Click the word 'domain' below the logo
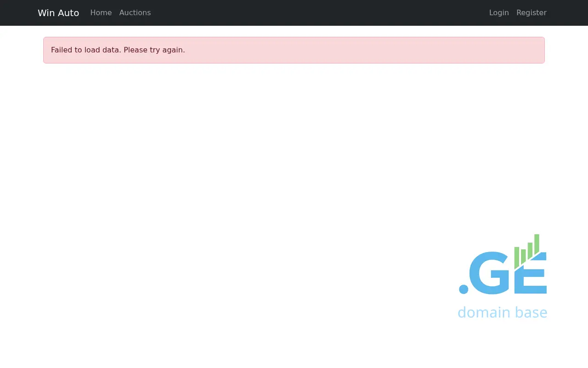Image resolution: width=588 pixels, height=368 pixels. click(484, 312)
